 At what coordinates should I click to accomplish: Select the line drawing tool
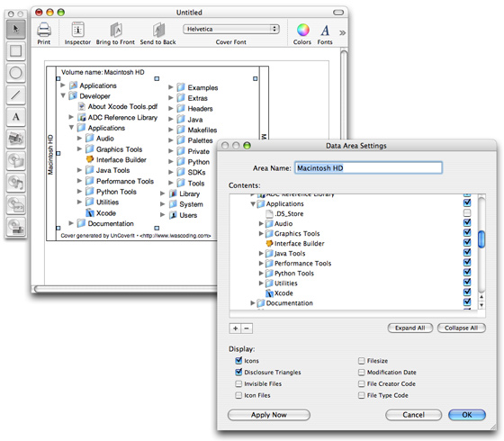tap(16, 94)
